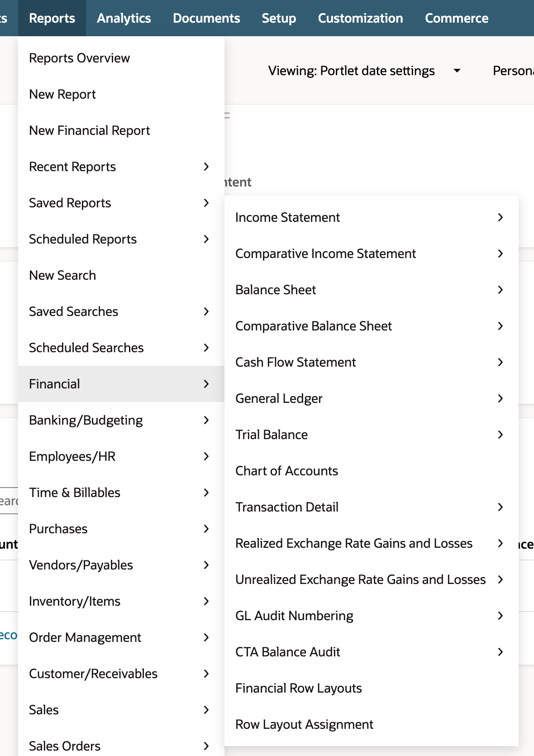Open the Analytics menu tab

click(x=124, y=18)
